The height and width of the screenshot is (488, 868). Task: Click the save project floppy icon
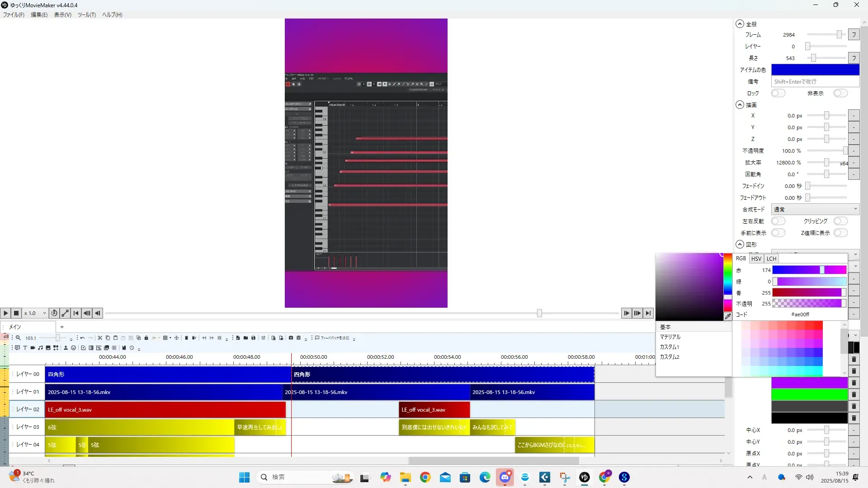click(x=253, y=338)
